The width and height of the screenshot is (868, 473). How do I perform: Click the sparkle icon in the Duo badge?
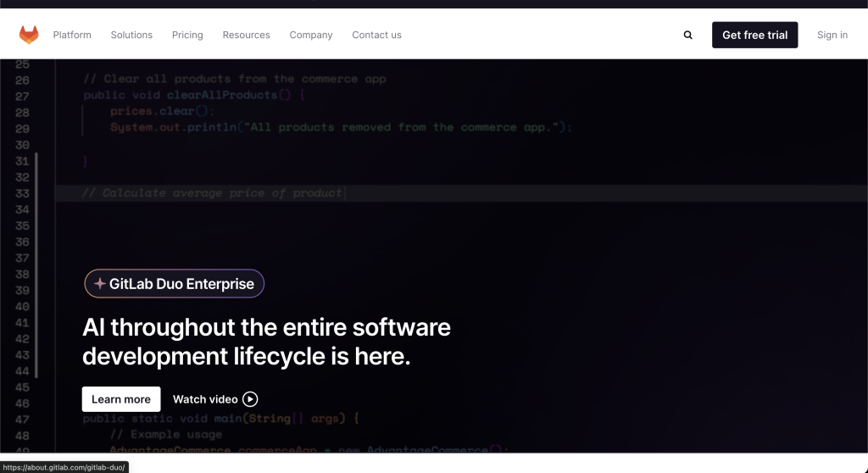click(x=100, y=284)
